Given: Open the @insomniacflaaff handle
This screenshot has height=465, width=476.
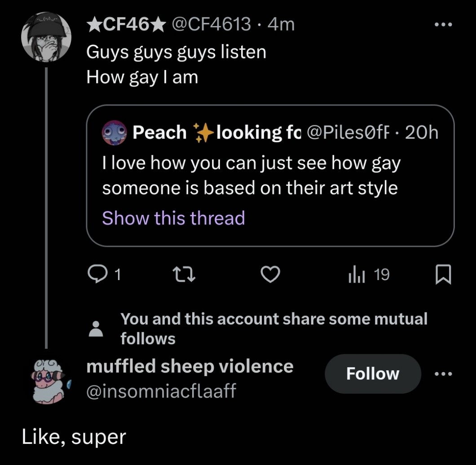Looking at the screenshot, I should 161,391.
